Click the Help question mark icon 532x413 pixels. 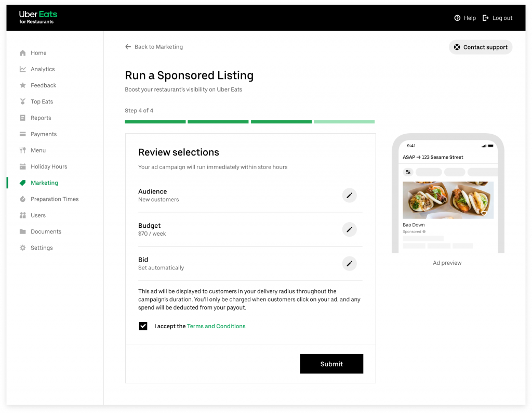457,18
